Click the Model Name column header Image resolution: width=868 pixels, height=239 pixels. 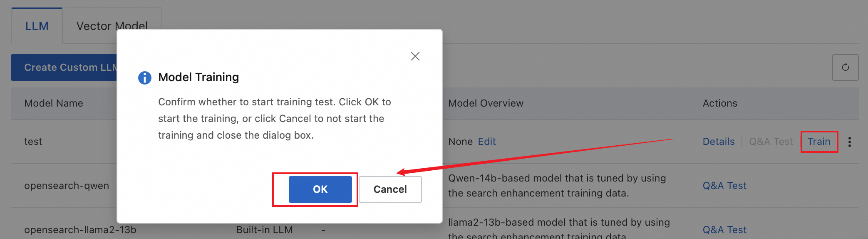[x=54, y=103]
